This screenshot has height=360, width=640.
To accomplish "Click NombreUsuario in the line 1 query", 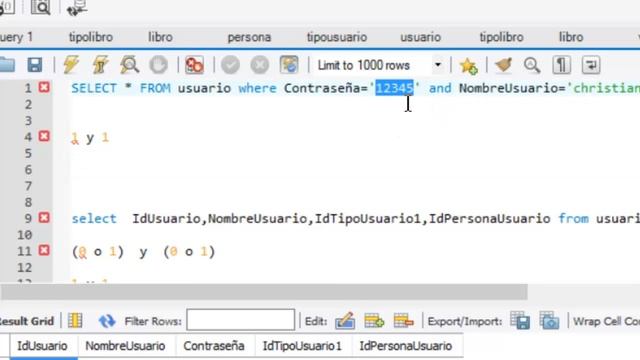I will tap(508, 88).
